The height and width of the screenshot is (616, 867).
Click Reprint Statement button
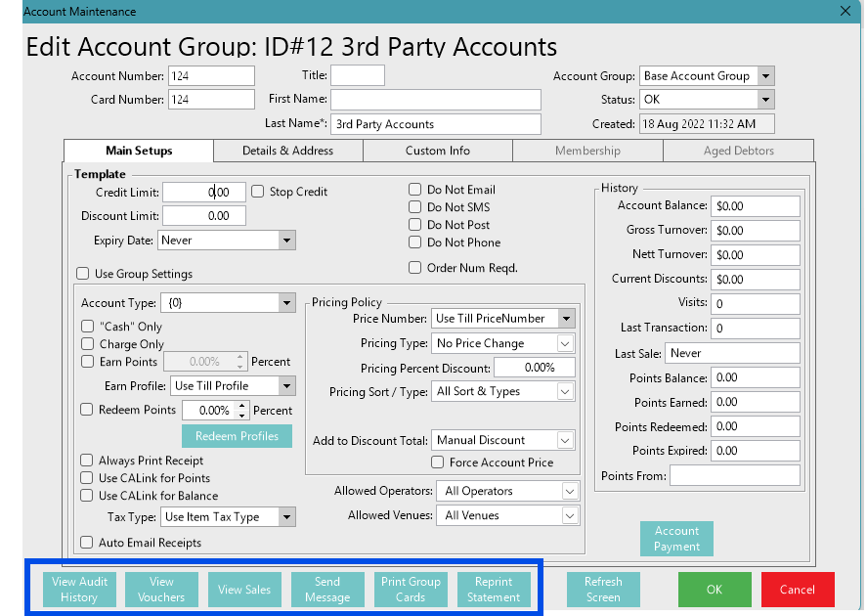[x=494, y=589]
